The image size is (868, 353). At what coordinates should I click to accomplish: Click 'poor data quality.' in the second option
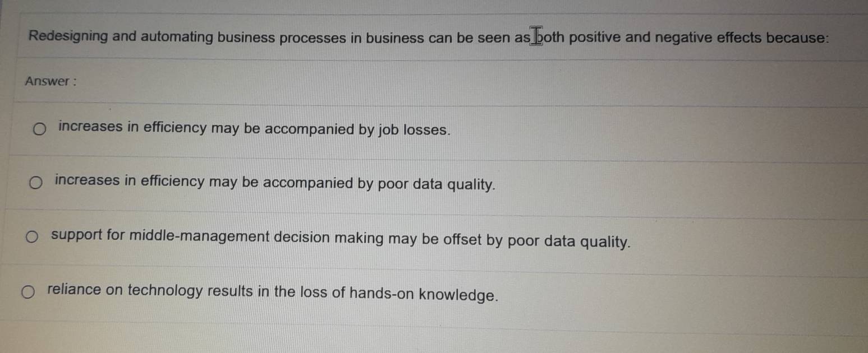click(437, 184)
